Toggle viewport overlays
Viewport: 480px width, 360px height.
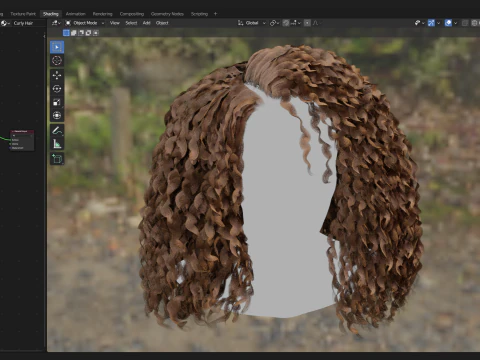pos(448,23)
